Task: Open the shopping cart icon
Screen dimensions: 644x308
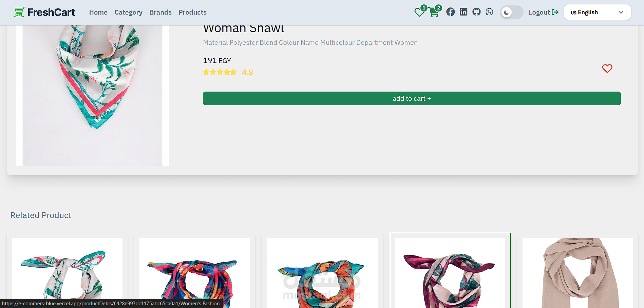Action: [x=434, y=13]
